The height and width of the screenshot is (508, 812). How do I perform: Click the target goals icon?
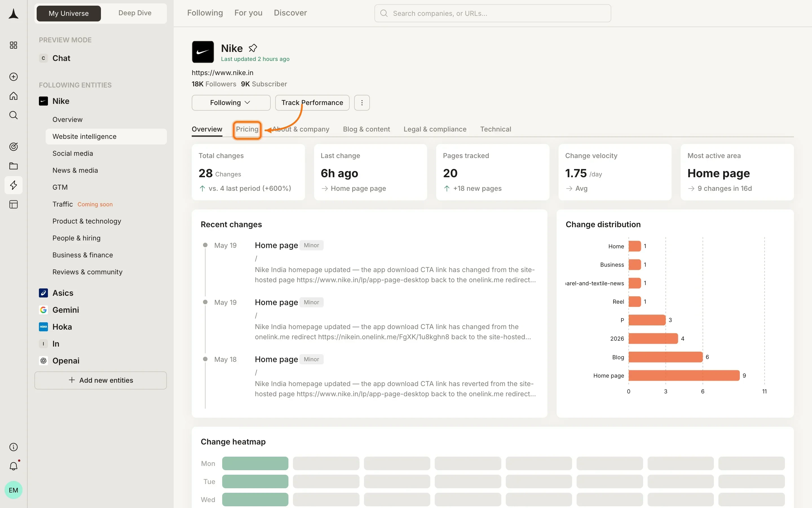(14, 146)
